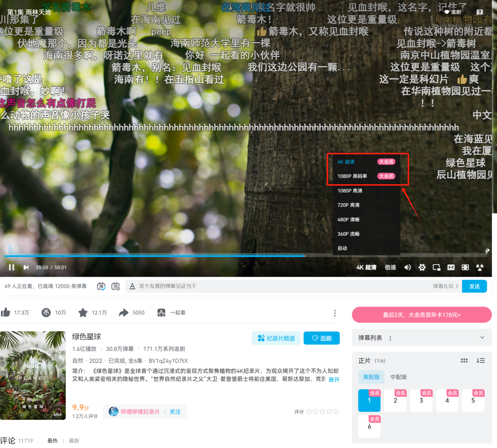Select 360P 流畅 quality option
The height and width of the screenshot is (448, 497).
point(366,234)
